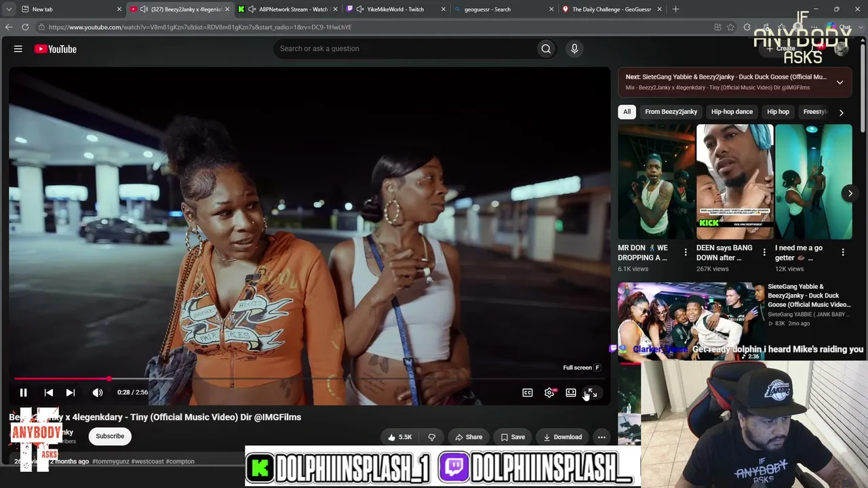This screenshot has height=488, width=868.
Task: Mute the Beezy2Janky YouTube tab audio
Action: coord(144,9)
